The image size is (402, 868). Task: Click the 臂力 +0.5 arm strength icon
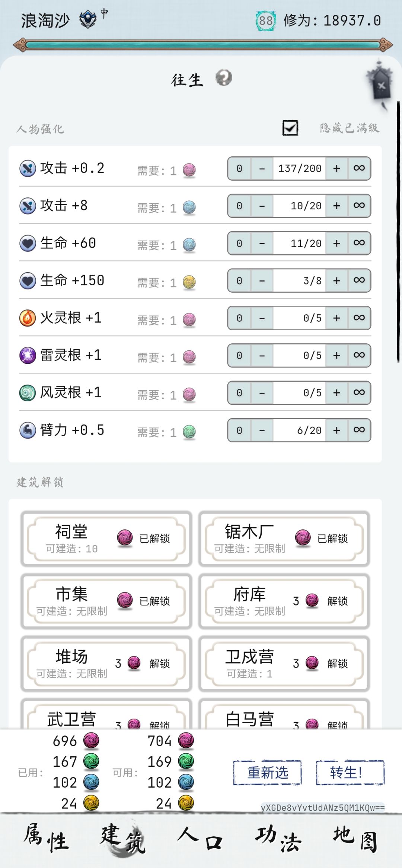(28, 430)
